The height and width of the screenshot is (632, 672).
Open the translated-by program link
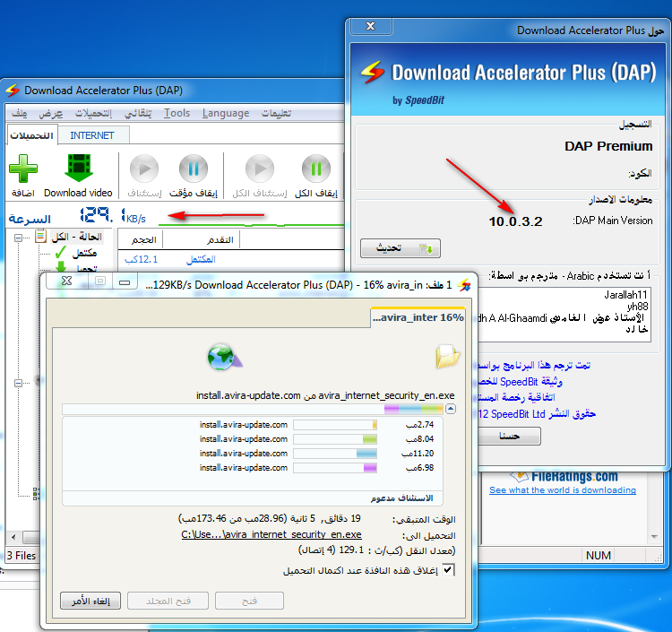[534, 366]
